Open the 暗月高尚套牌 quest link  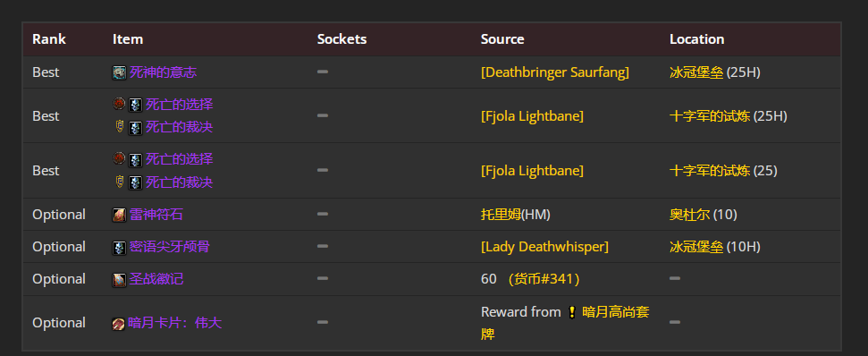click(x=565, y=323)
